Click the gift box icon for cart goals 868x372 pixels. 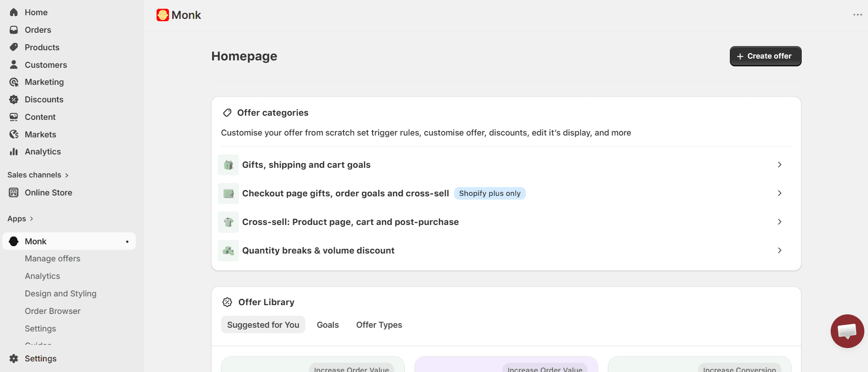click(228, 165)
